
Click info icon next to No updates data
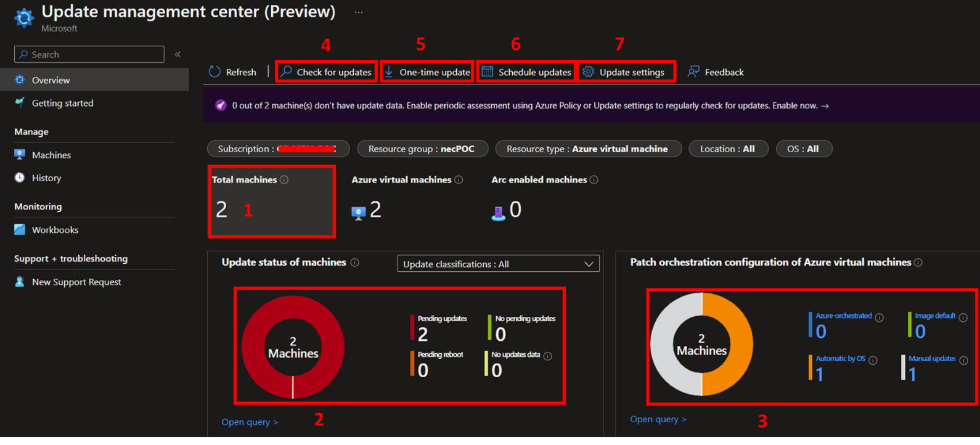pyautogui.click(x=548, y=356)
